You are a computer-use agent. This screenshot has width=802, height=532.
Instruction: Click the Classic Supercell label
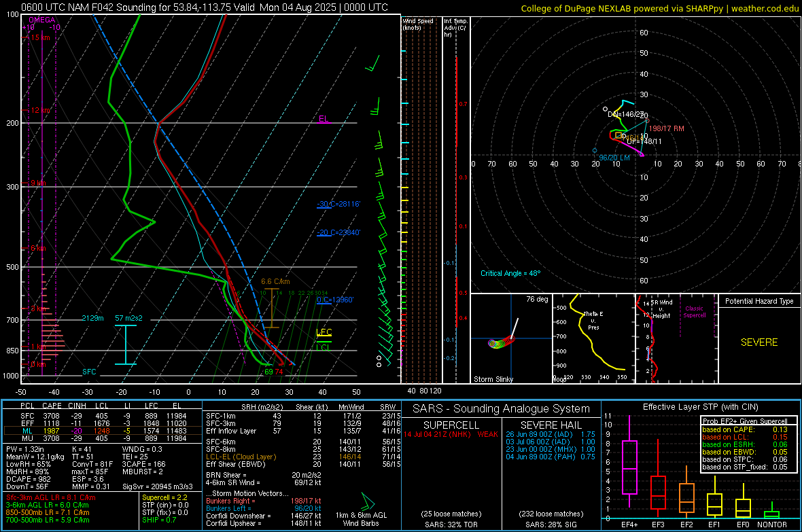pyautogui.click(x=694, y=312)
